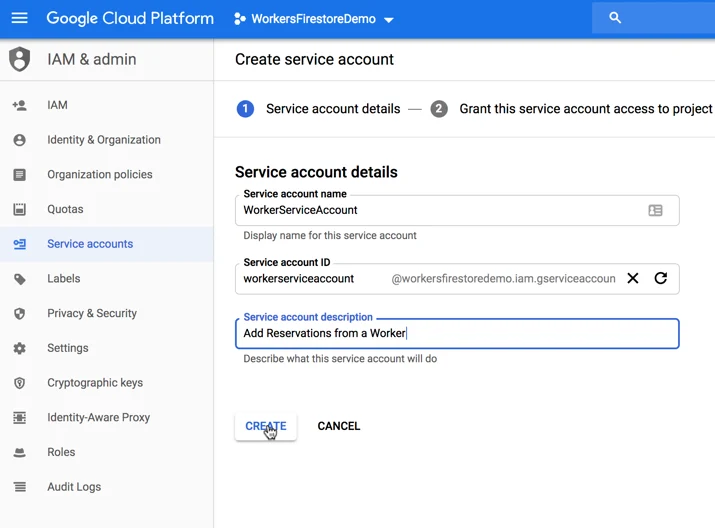
Task: Click the Roles hat icon
Action: click(x=20, y=452)
